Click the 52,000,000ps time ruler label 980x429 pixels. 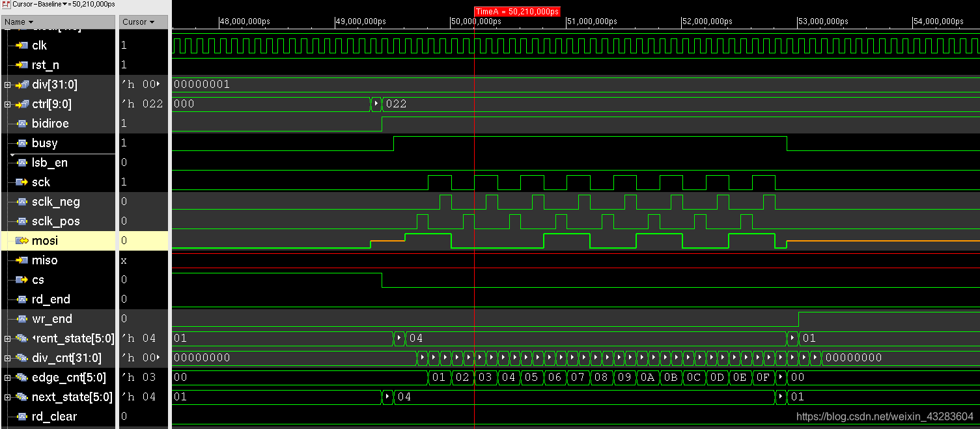pyautogui.click(x=707, y=21)
